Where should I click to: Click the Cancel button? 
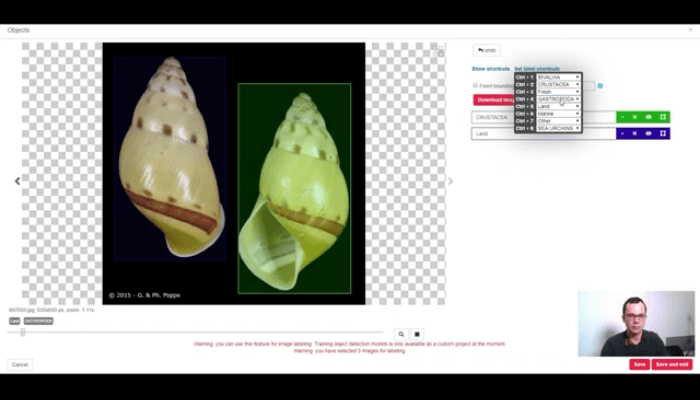tap(20, 365)
